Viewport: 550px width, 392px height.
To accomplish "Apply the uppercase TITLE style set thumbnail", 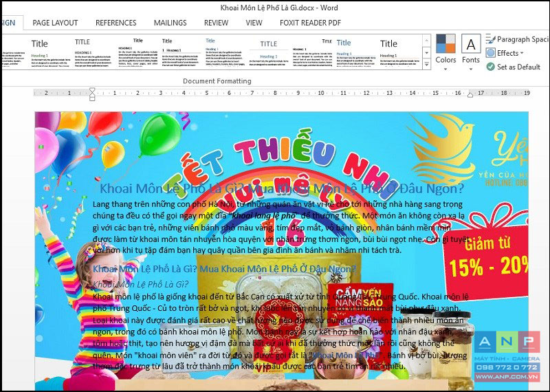I will 93,53.
